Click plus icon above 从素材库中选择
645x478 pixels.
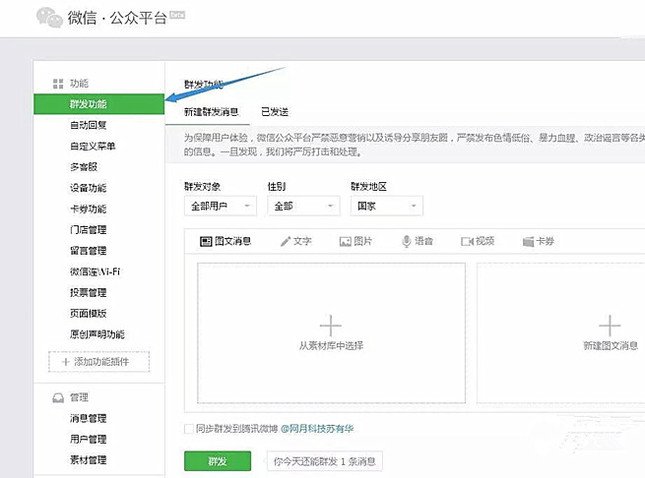(331, 326)
